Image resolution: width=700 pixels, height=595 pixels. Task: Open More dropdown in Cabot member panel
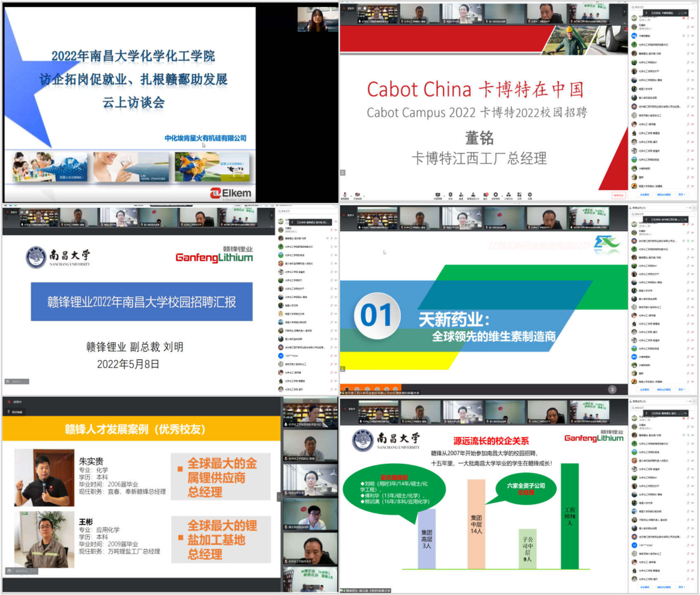click(682, 194)
